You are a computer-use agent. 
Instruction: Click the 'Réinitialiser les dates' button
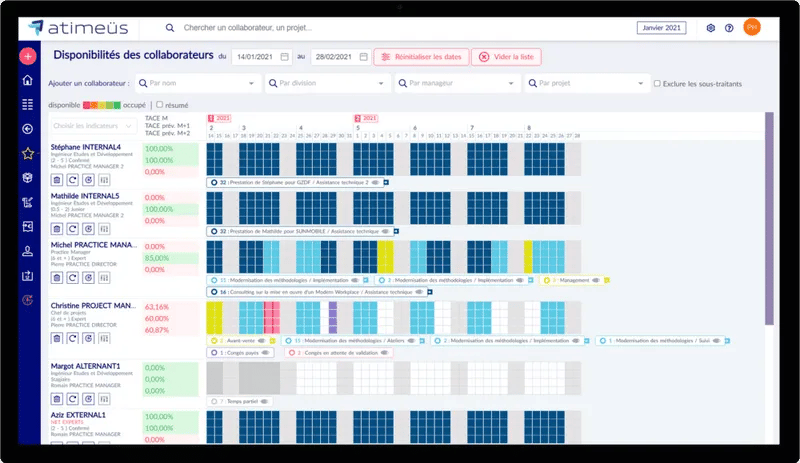click(420, 57)
